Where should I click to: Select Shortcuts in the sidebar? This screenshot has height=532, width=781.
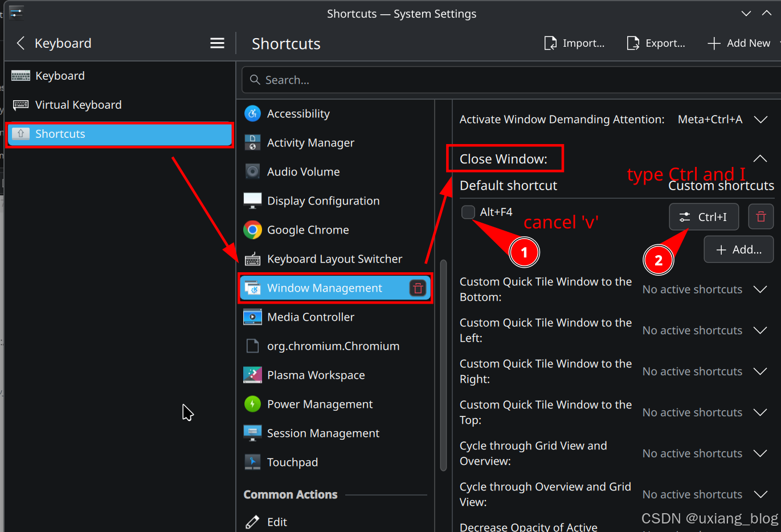point(120,134)
